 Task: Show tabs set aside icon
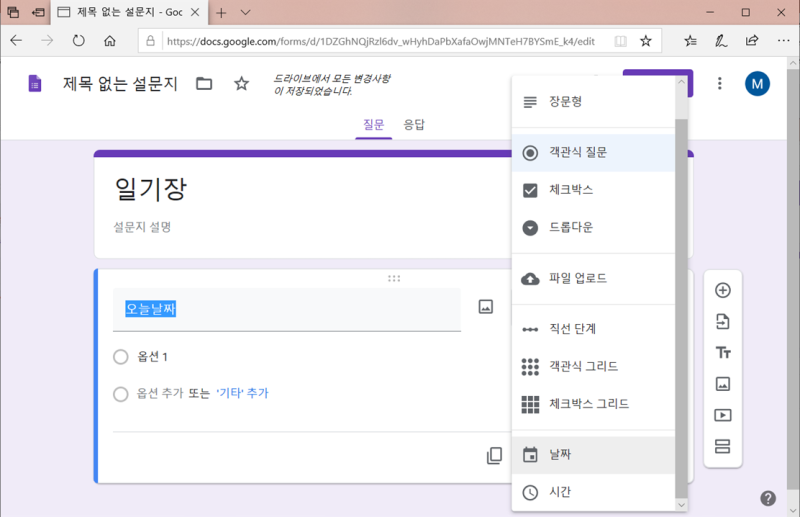(x=13, y=12)
